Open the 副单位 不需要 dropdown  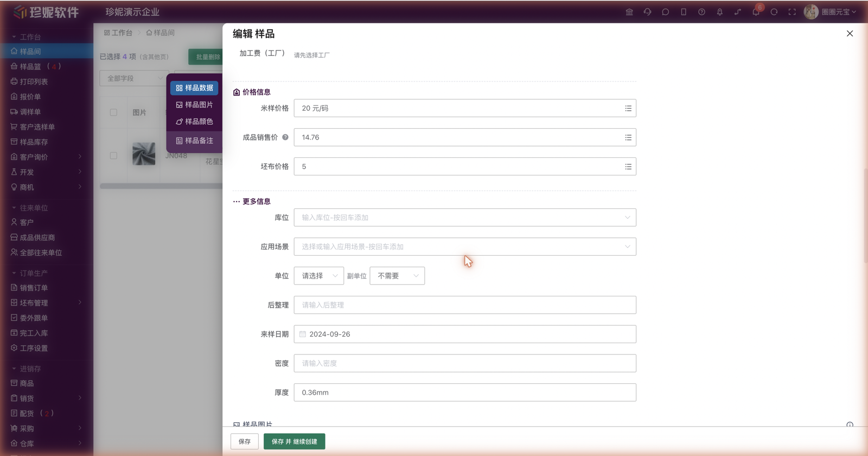tap(397, 276)
